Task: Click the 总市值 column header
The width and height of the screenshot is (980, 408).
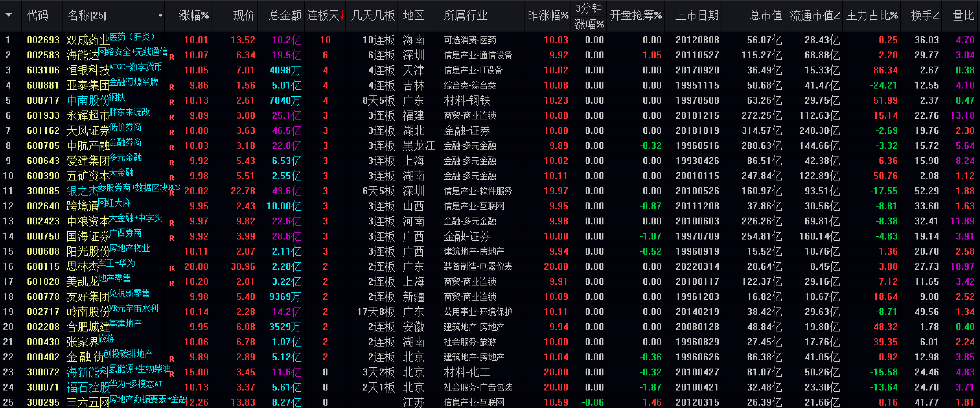Action: click(x=766, y=15)
